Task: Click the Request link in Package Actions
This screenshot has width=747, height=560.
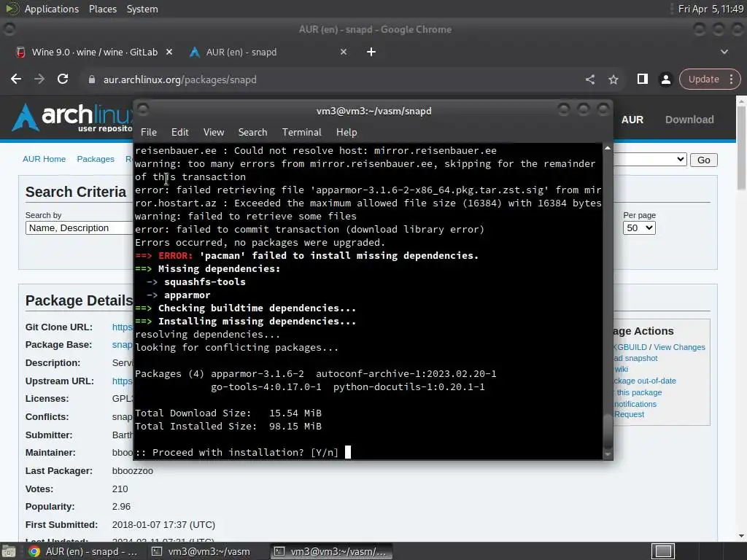Action: pyautogui.click(x=629, y=414)
